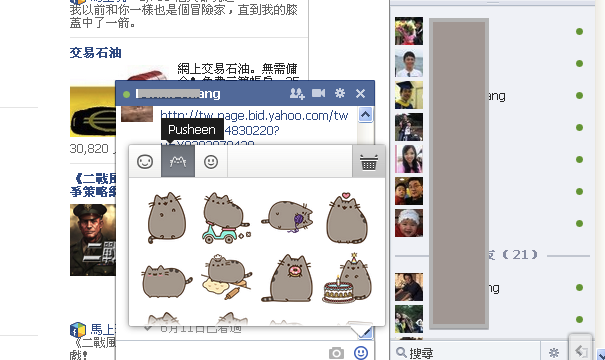
Task: Select the first smiley sticker tab
Action: tap(145, 162)
